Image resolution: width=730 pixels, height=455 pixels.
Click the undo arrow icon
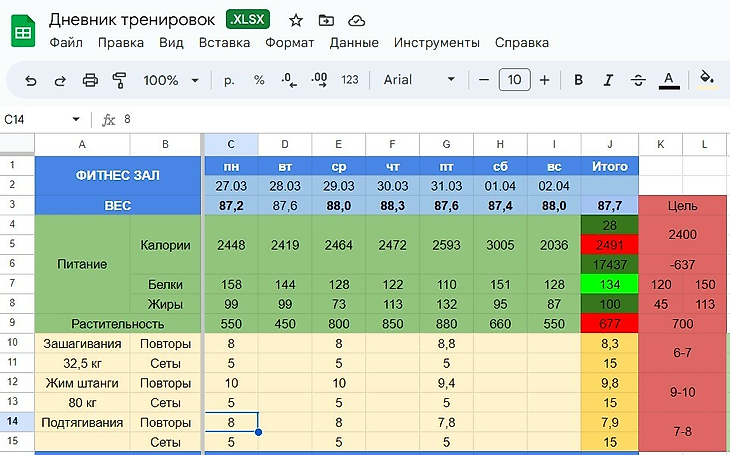pos(31,80)
